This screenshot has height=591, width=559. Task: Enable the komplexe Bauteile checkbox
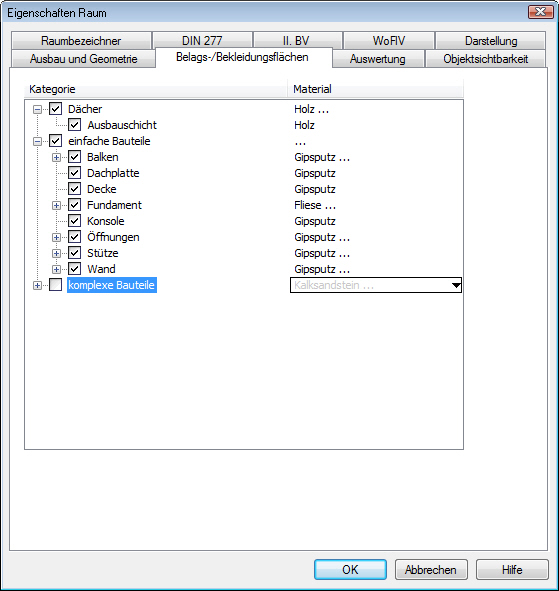coord(56,285)
